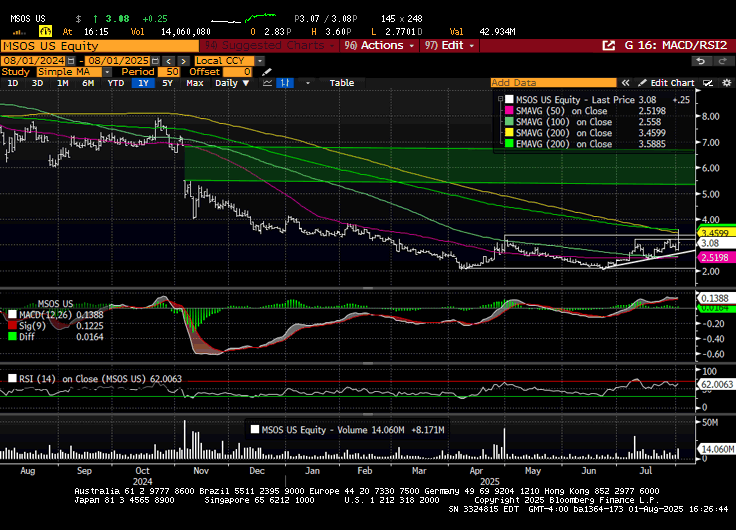Open chart settings gear icon
736x530 pixels.
727,83
